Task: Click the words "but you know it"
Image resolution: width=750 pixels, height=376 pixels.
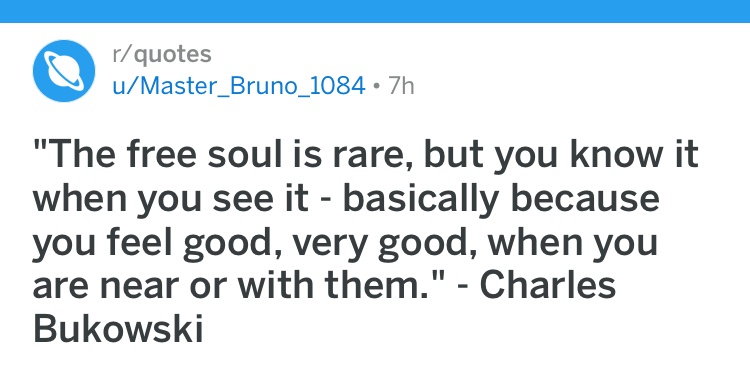Action: [x=561, y=157]
